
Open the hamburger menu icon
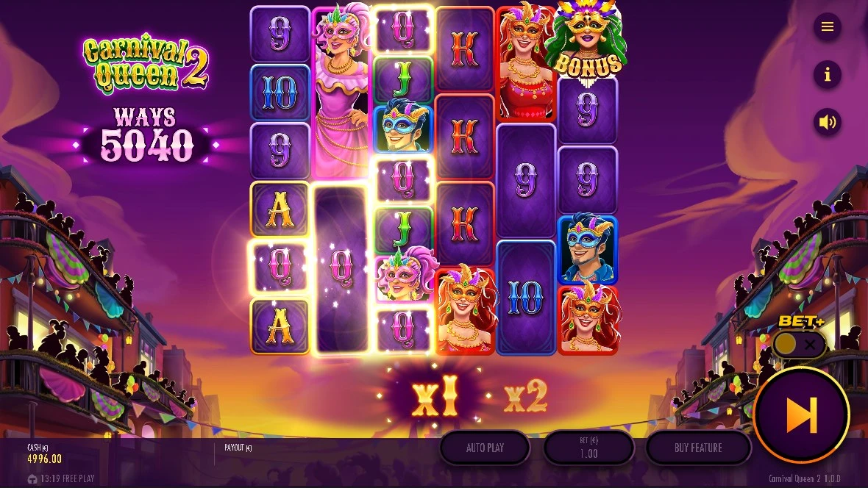point(827,26)
